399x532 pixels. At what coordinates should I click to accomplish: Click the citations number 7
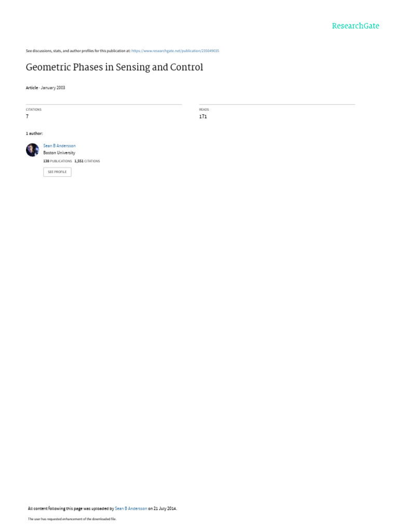pyautogui.click(x=27, y=116)
